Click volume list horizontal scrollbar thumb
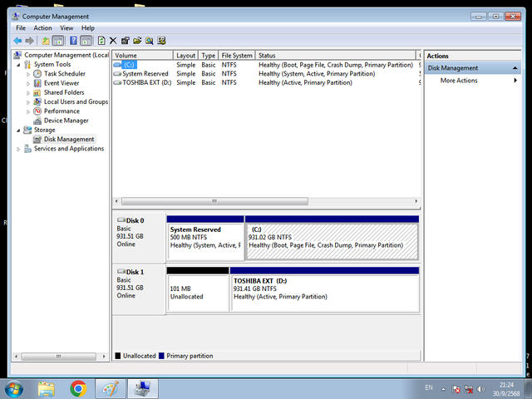Viewport: 532px width, 399px height. coord(214,201)
